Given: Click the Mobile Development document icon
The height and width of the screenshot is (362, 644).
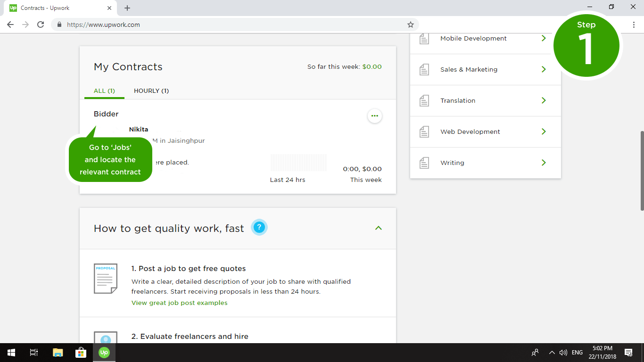Looking at the screenshot, I should pyautogui.click(x=423, y=38).
